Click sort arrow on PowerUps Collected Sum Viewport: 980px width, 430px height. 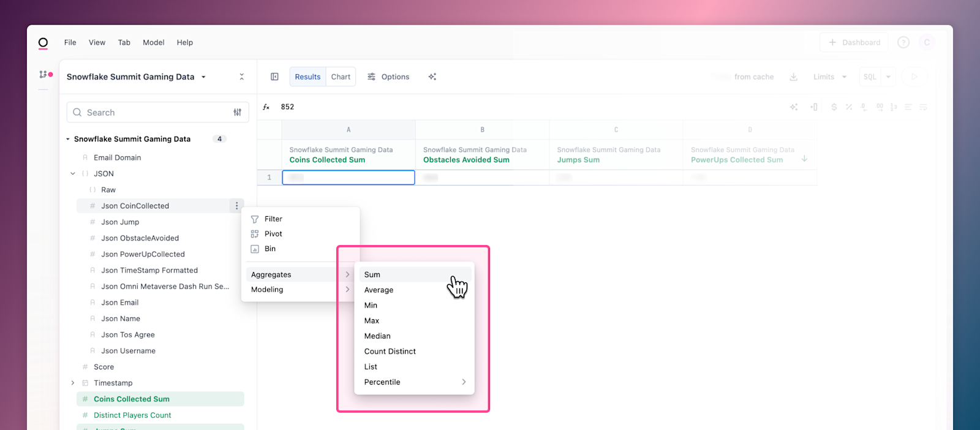[x=804, y=159]
